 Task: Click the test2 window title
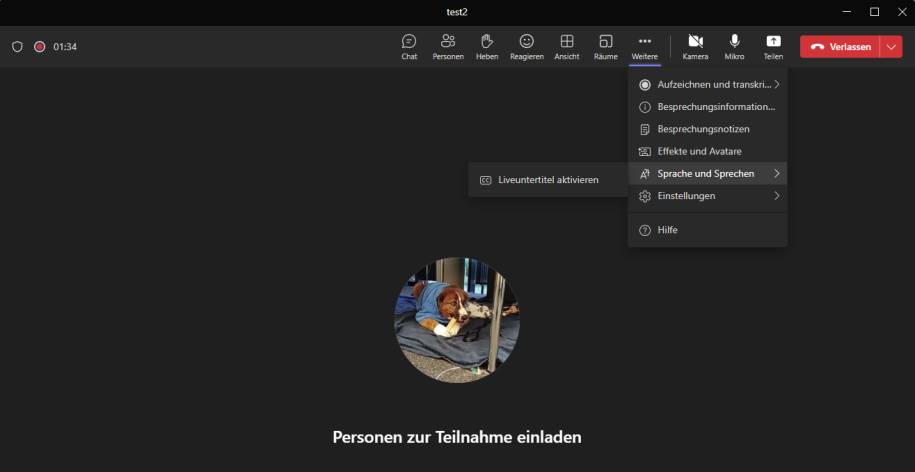(457, 12)
